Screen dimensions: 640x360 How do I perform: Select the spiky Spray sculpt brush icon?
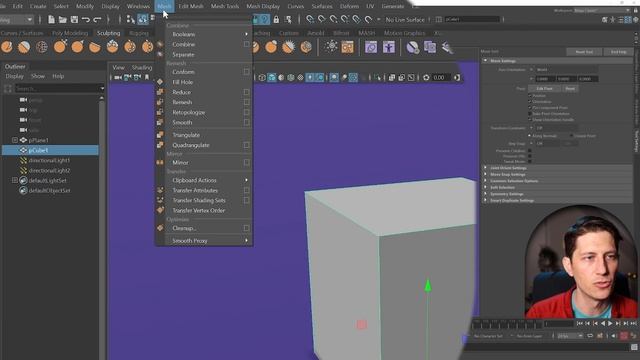point(289,47)
